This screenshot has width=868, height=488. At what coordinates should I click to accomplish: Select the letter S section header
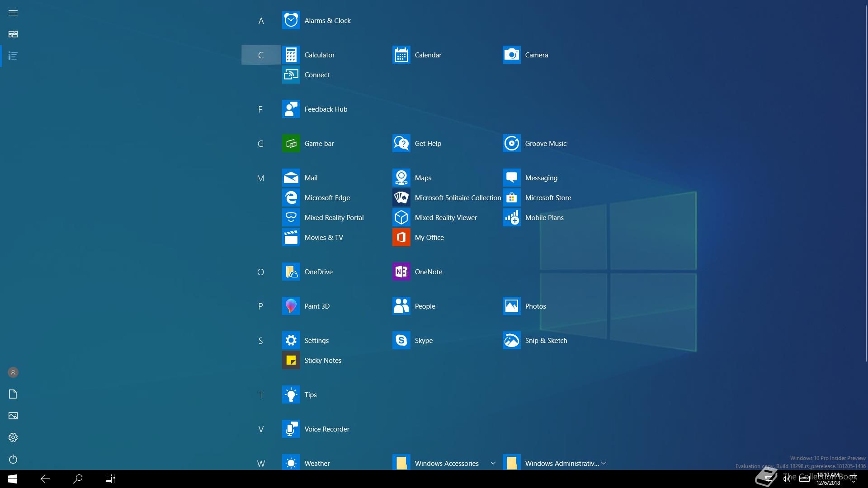tap(260, 341)
